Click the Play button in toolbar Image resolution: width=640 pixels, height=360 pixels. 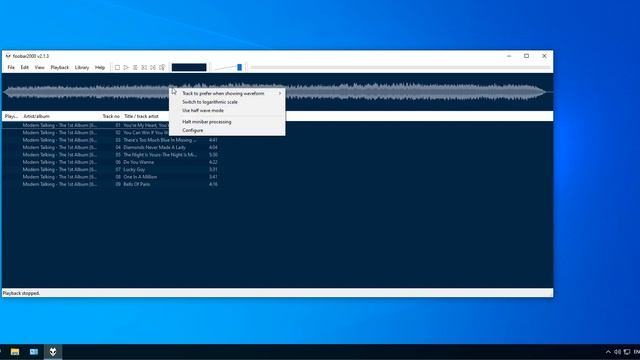pos(126,67)
